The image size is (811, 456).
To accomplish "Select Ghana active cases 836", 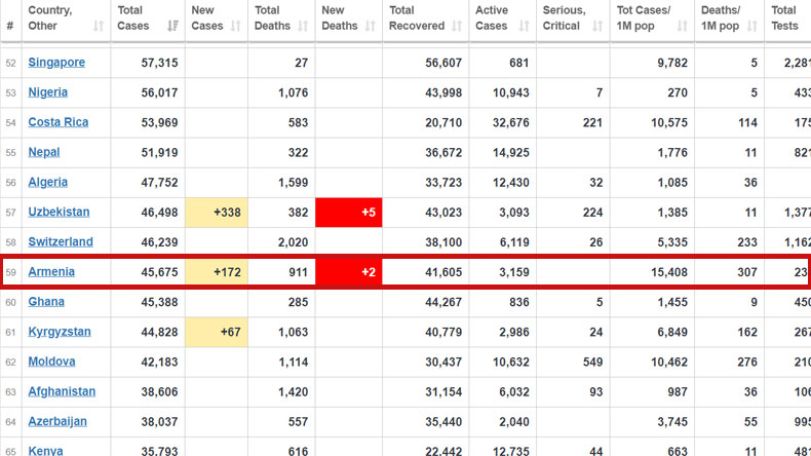I will 519,302.
